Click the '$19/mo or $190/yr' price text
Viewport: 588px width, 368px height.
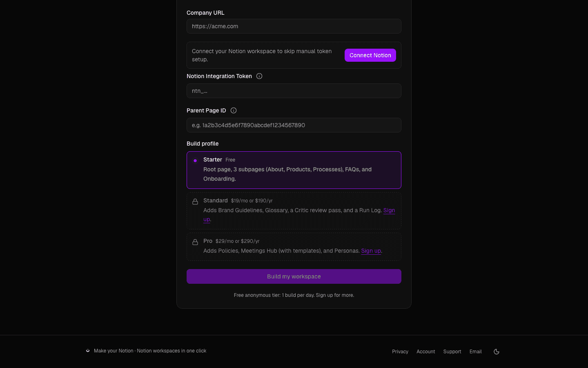[x=252, y=201]
